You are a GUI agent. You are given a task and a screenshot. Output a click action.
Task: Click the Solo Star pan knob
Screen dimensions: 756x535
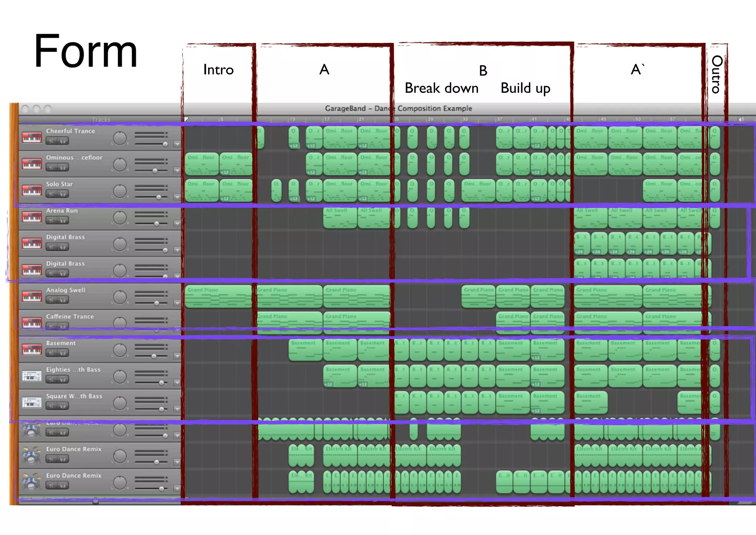[x=120, y=191]
